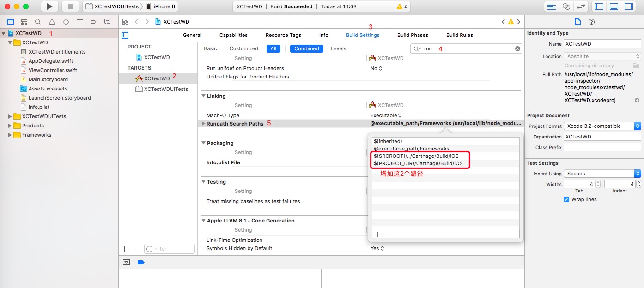Click the toolbar warning indicator showing 2 issues
This screenshot has height=288, width=644.
coord(402,6)
